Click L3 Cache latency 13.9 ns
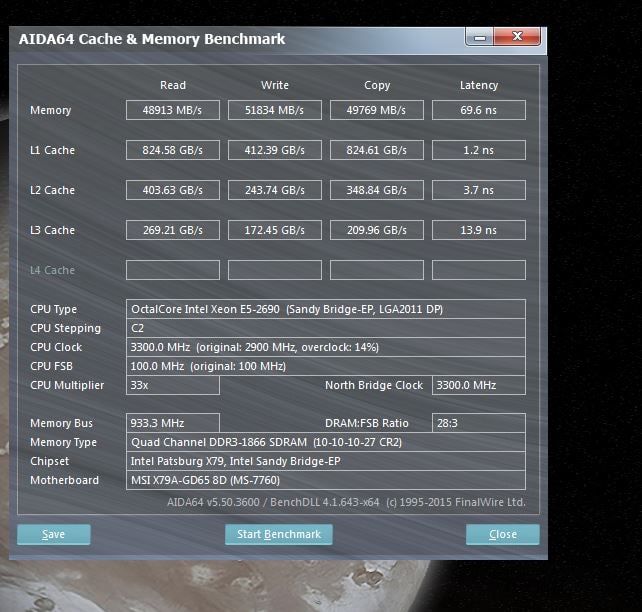Viewport: 642px width, 612px height. (479, 230)
